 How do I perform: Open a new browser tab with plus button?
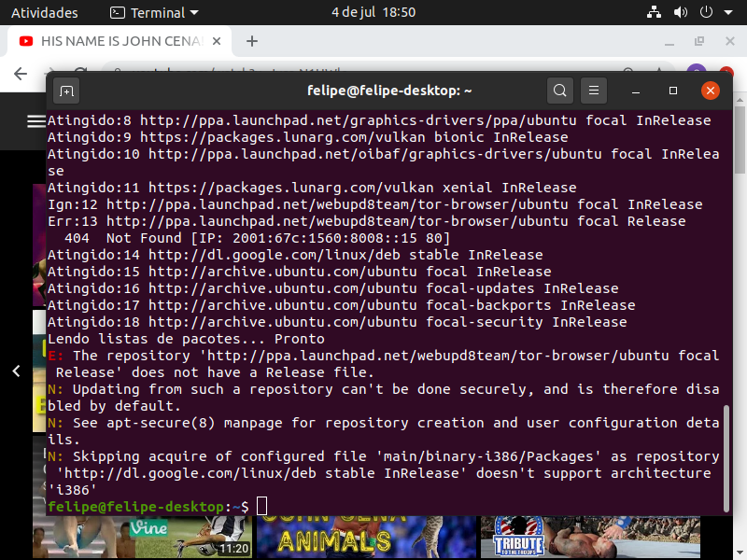click(252, 41)
